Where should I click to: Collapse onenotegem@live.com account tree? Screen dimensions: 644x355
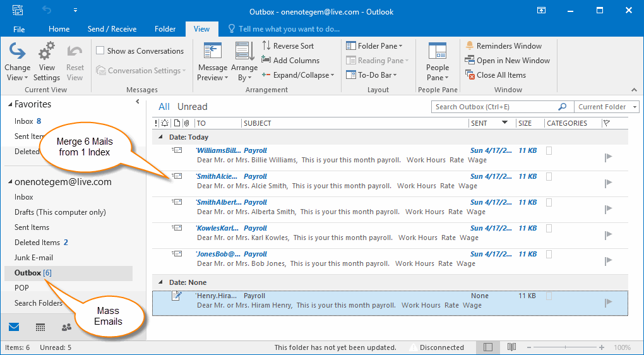10,182
